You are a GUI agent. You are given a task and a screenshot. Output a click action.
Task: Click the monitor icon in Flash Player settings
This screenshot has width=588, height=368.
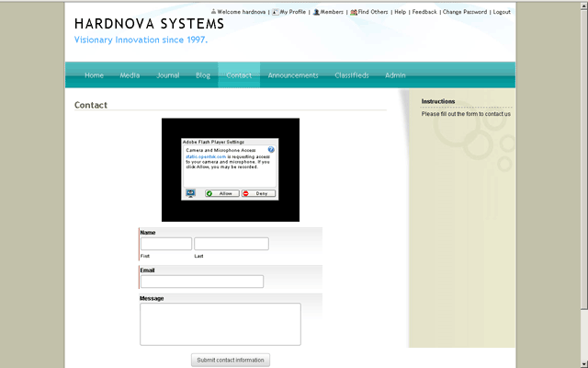[x=191, y=193]
